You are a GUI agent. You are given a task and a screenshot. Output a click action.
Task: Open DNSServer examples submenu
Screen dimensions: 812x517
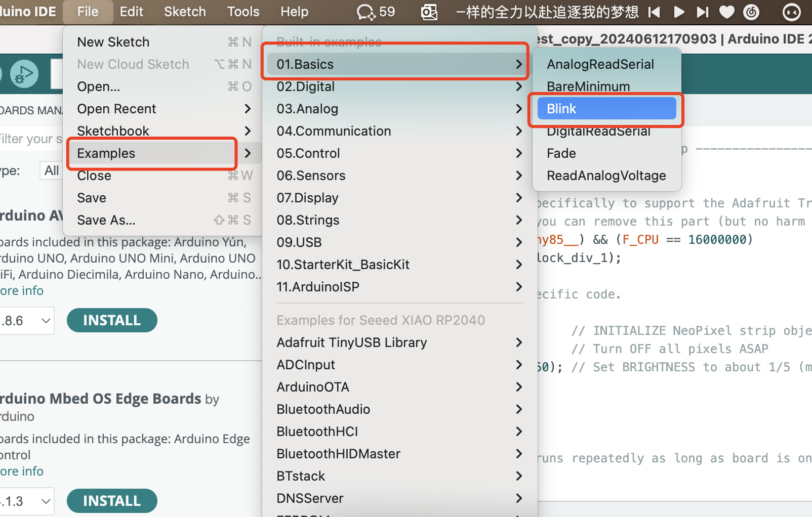click(399, 498)
